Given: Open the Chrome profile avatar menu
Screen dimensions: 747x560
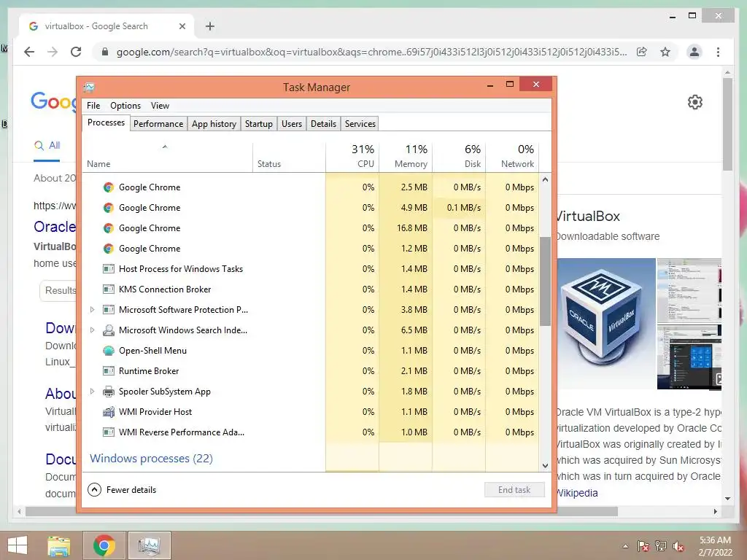Looking at the screenshot, I should pos(694,52).
